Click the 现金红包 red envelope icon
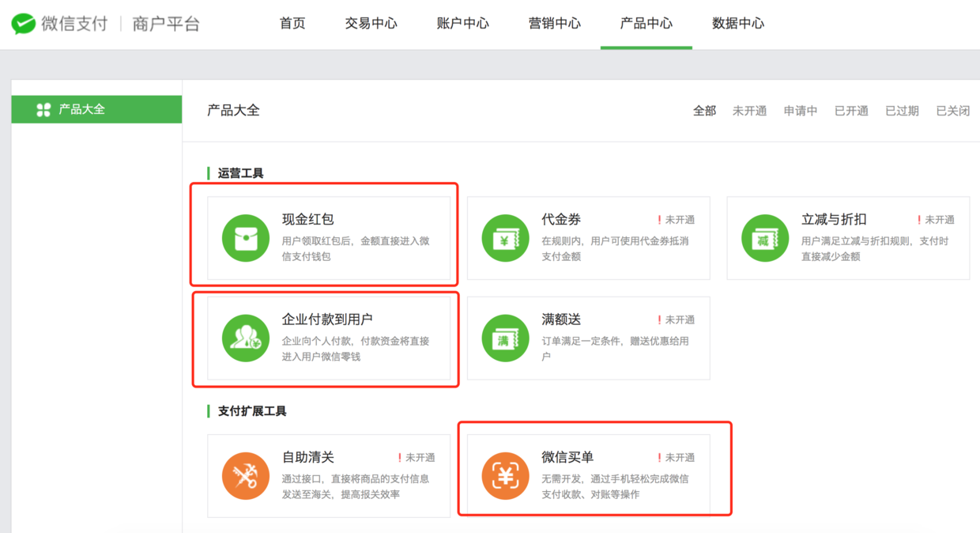This screenshot has height=533, width=980. coord(246,238)
